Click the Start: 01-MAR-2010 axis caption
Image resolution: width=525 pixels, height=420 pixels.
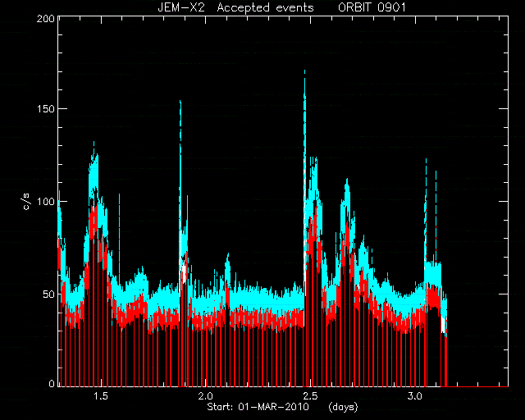tap(258, 407)
